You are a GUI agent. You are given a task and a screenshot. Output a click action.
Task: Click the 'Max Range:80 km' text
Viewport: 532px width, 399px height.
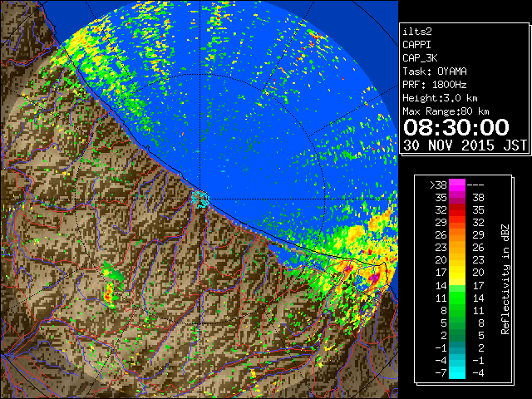446,111
